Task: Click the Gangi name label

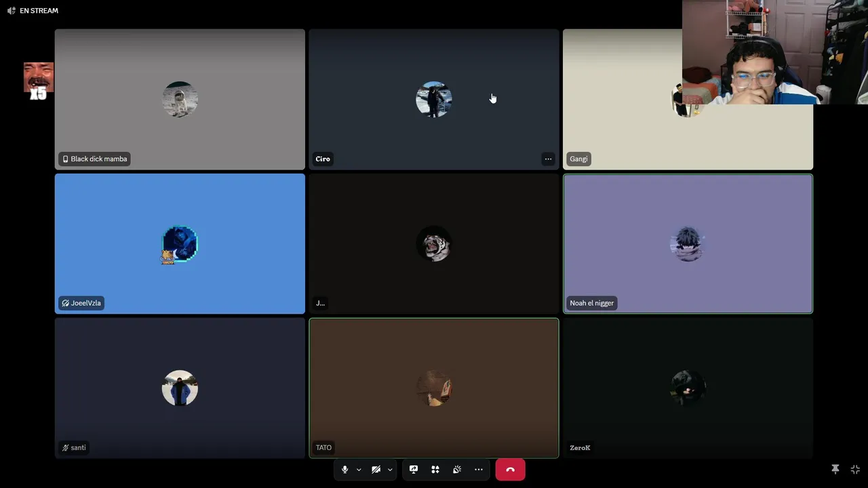Action: click(578, 159)
